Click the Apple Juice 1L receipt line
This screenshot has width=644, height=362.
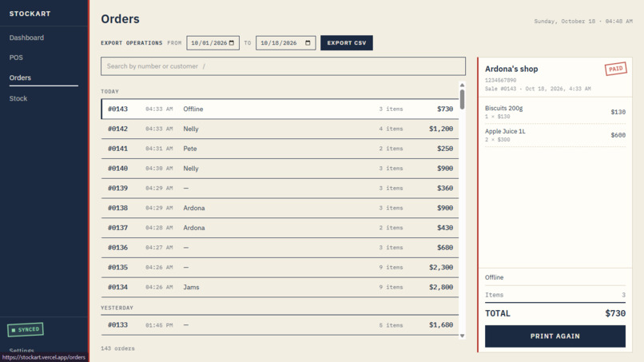tap(555, 135)
